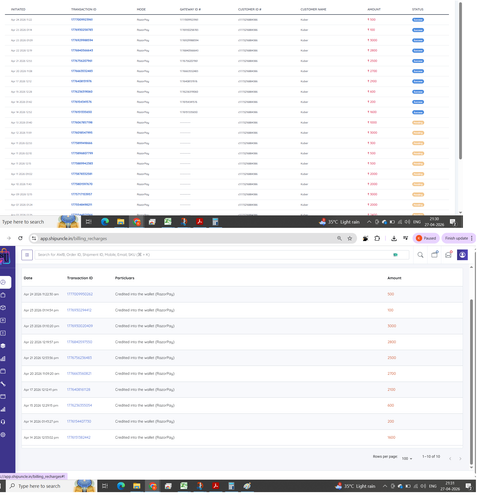The height and width of the screenshot is (500, 488).
Task: Open the Rows per page 100 dropdown
Action: click(x=407, y=459)
